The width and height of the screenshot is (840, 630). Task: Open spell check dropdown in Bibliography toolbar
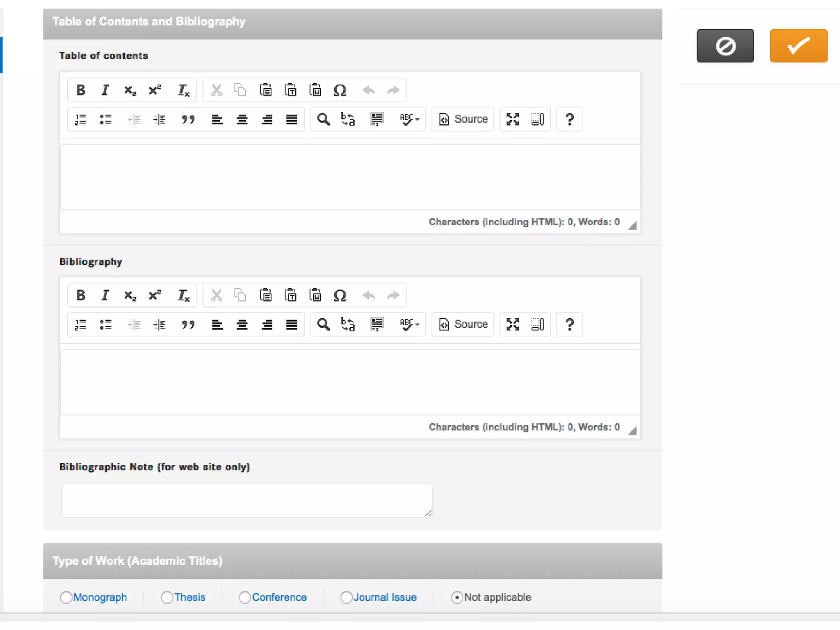pyautogui.click(x=409, y=324)
